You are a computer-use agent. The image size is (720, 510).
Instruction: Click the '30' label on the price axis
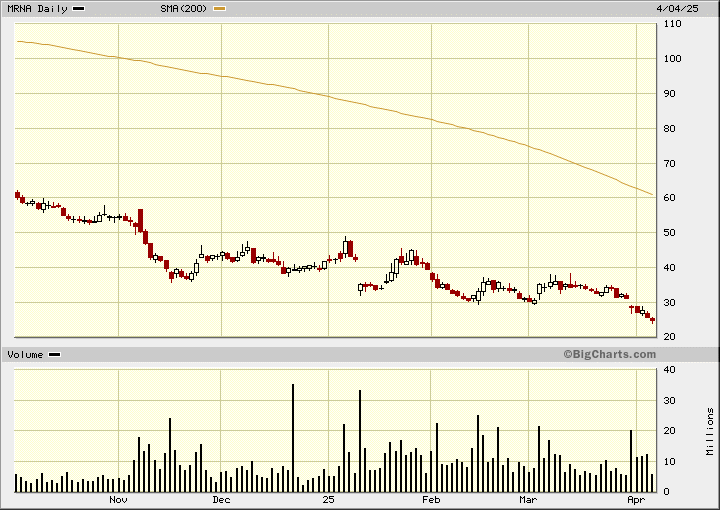670,303
